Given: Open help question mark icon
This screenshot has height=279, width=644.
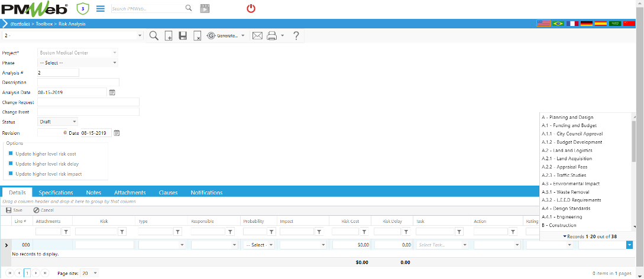Looking at the screenshot, I should (x=296, y=35).
